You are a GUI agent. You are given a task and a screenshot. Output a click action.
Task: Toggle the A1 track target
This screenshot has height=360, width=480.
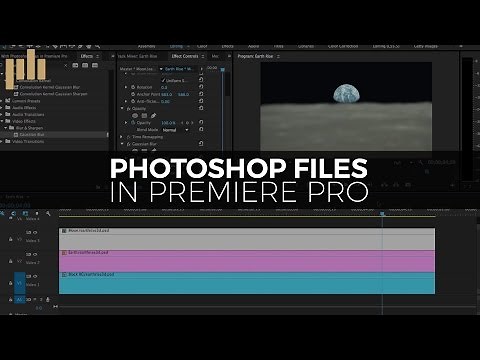(x=19, y=300)
